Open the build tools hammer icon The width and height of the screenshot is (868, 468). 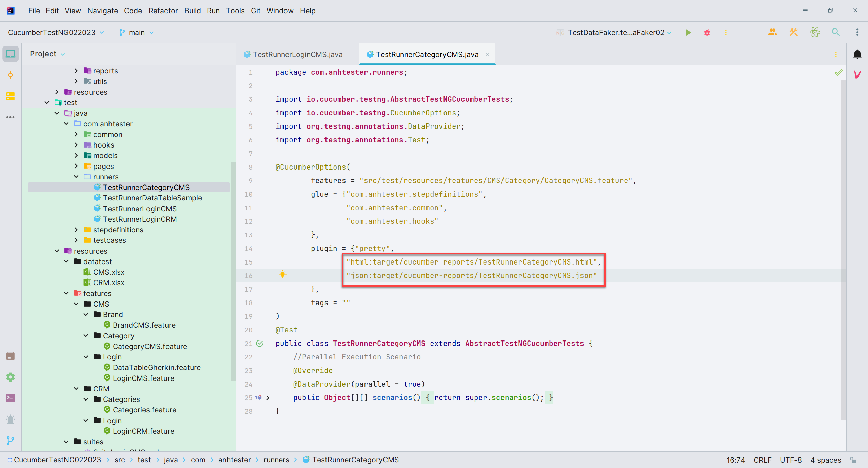tap(793, 32)
